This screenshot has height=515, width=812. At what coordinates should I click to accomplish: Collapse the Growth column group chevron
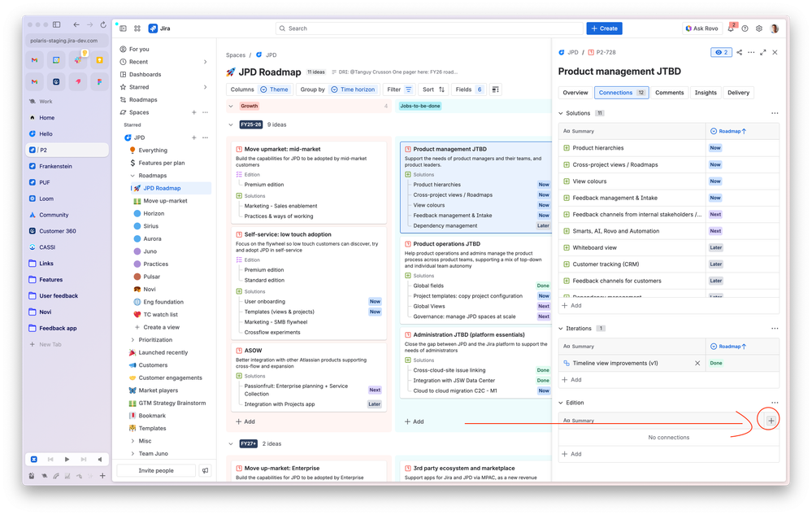(231, 107)
